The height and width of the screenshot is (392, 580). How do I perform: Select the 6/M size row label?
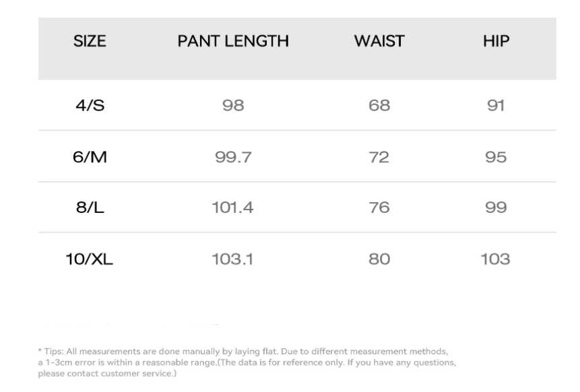(90, 156)
